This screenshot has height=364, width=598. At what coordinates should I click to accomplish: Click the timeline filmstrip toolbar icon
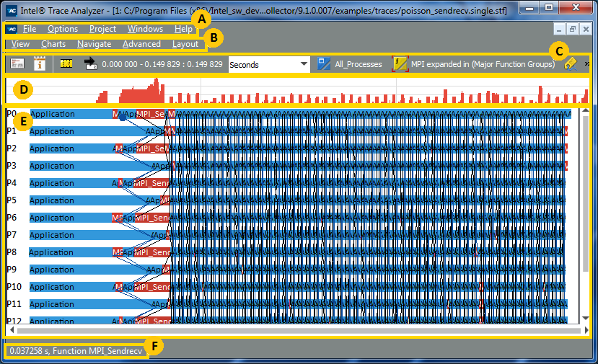coord(67,64)
